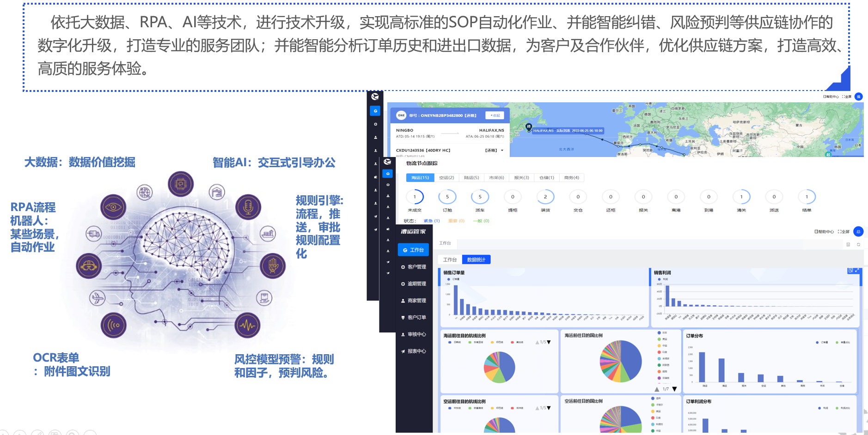Click the page list icon beside the dashboard refresh icon
Screen dimensions: 868x435
(x=848, y=244)
